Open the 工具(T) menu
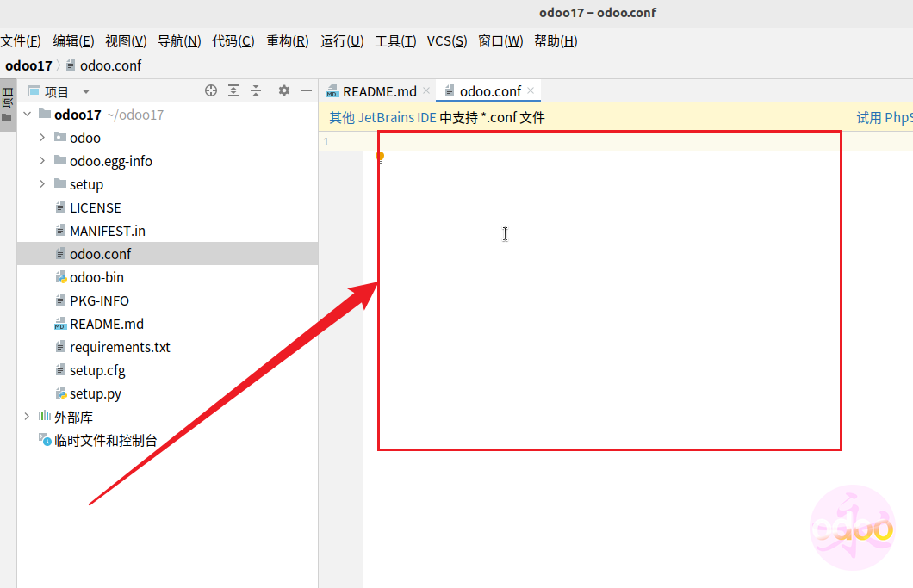913x588 pixels. pyautogui.click(x=395, y=41)
